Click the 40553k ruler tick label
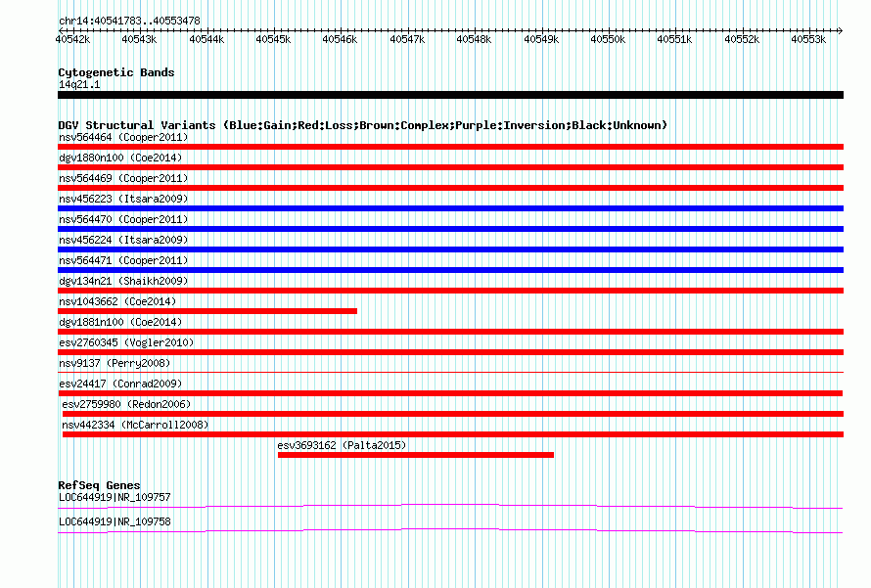871x588 pixels. point(808,39)
